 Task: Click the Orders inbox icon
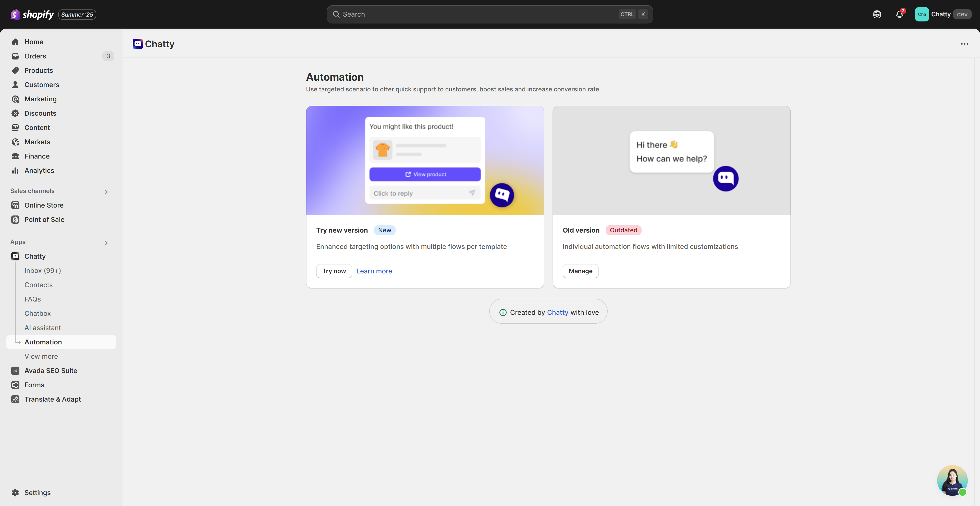(15, 56)
